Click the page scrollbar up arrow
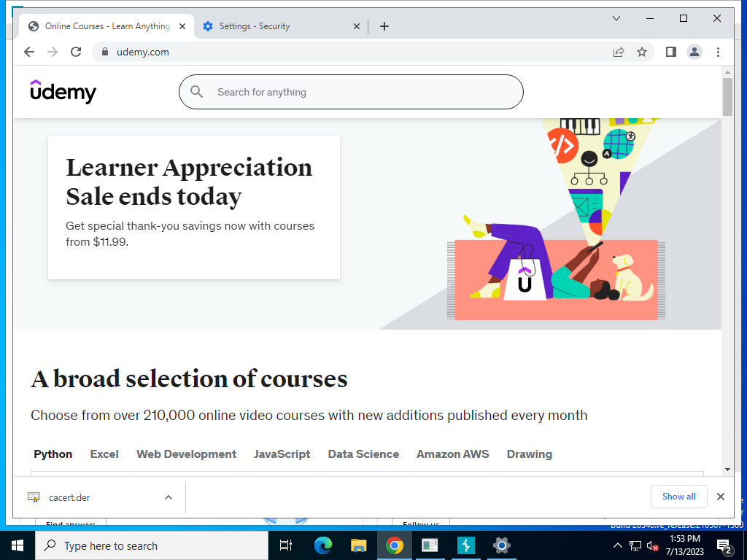The width and height of the screenshot is (747, 560). click(x=727, y=72)
